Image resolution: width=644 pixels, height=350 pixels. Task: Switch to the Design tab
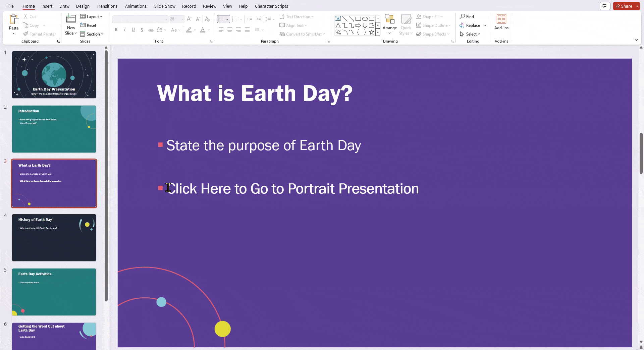(x=83, y=6)
